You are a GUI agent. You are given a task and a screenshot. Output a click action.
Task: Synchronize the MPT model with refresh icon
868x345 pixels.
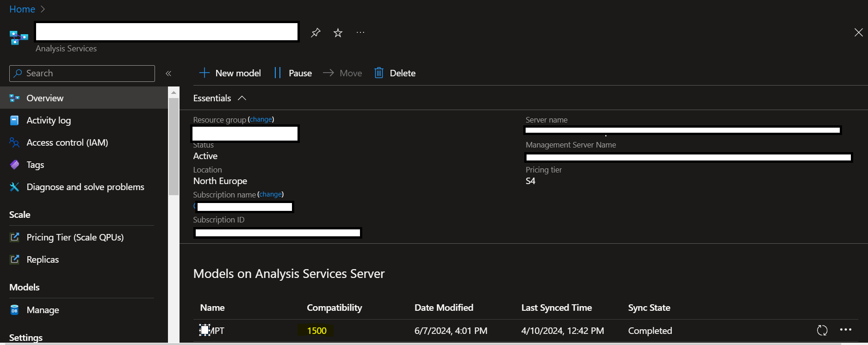tap(822, 330)
